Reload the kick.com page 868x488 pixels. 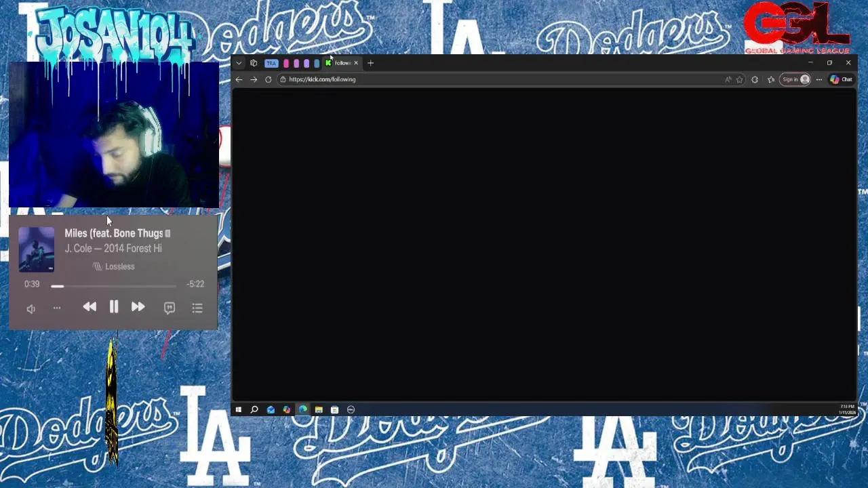click(269, 79)
